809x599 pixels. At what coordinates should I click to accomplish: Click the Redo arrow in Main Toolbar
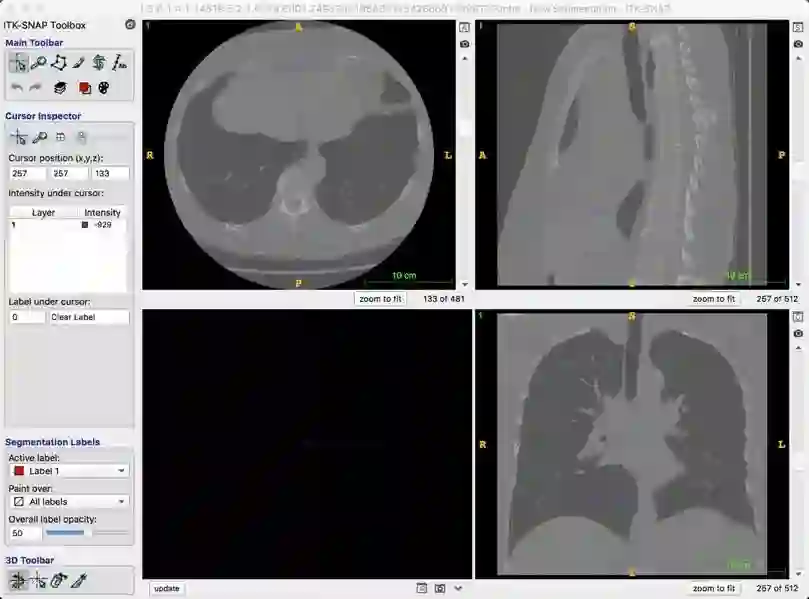pos(35,88)
